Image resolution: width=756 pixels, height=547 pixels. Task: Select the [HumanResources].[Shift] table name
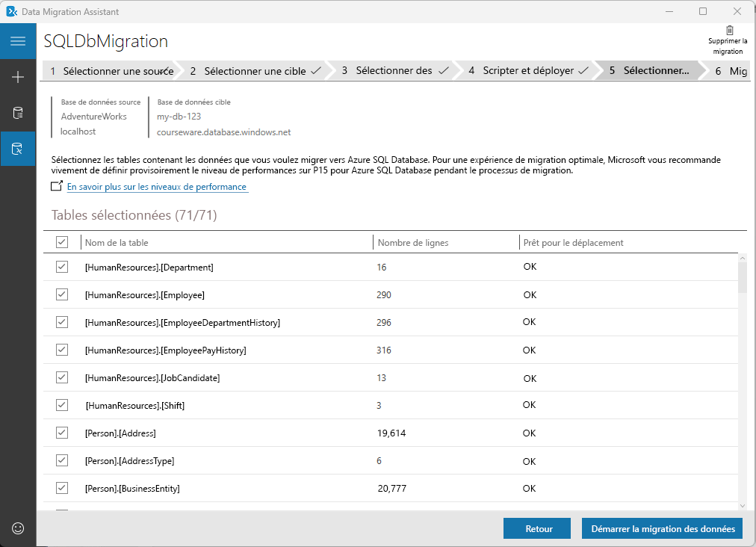coord(135,406)
